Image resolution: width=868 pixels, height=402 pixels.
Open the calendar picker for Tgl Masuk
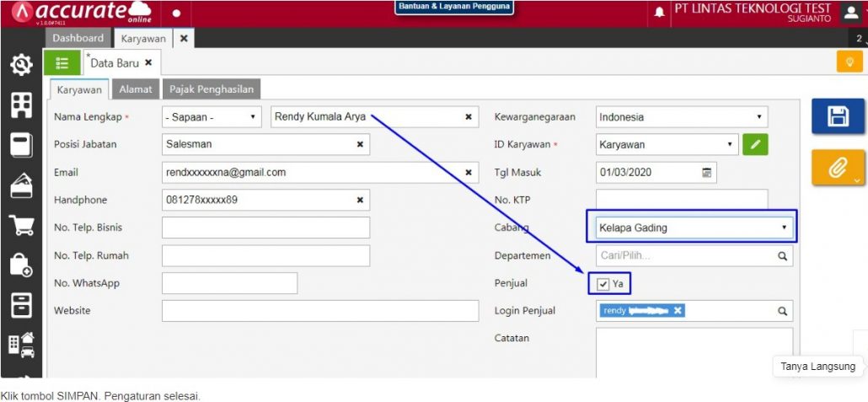click(707, 172)
